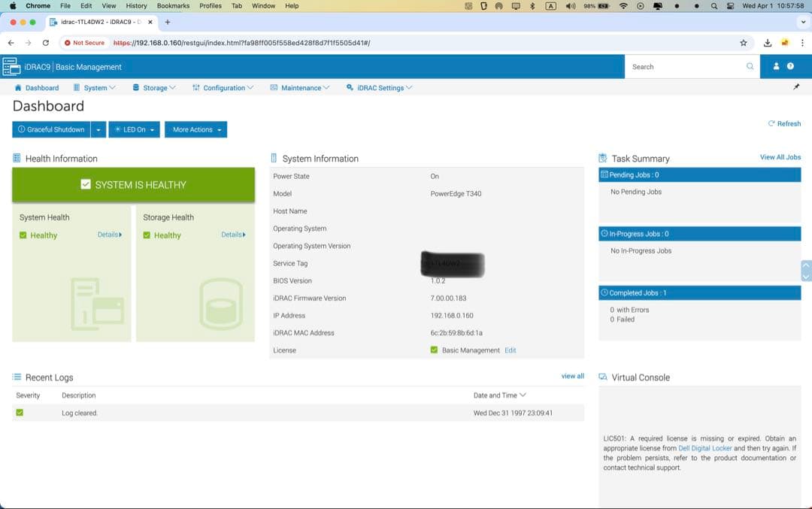This screenshot has height=509, width=812.
Task: Open Dell Digital Locker link
Action: [x=704, y=448]
